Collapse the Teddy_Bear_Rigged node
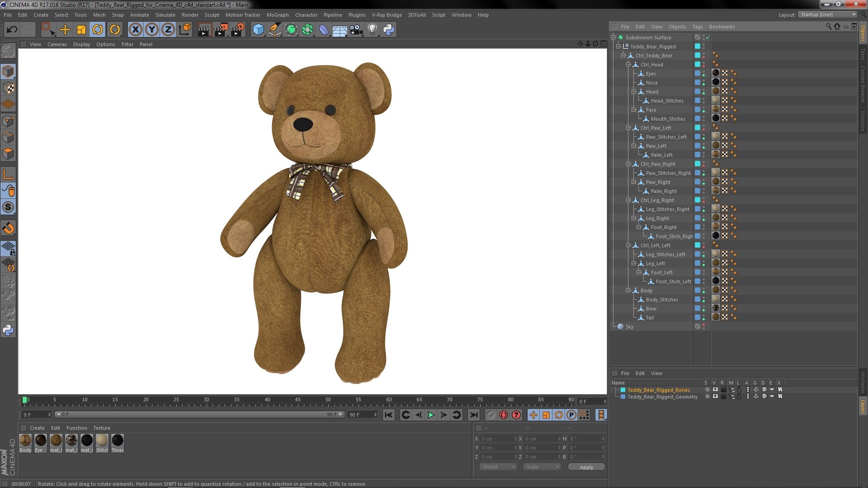 618,47
